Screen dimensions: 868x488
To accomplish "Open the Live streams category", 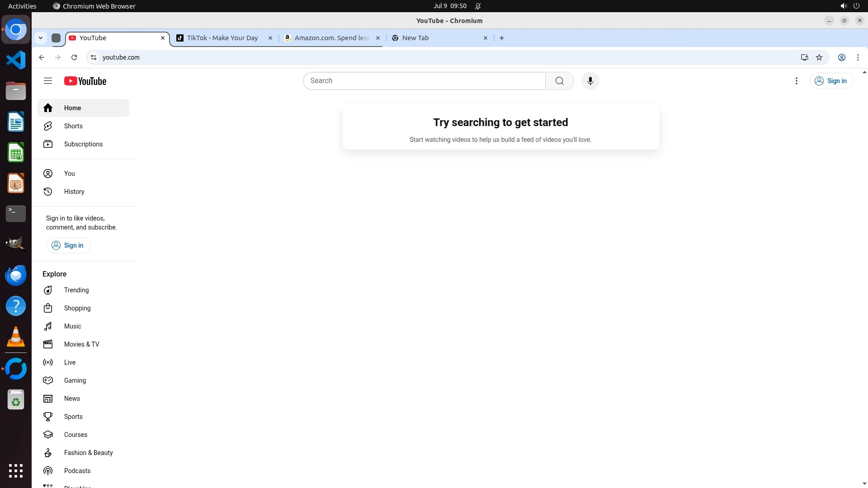I will [x=70, y=362].
